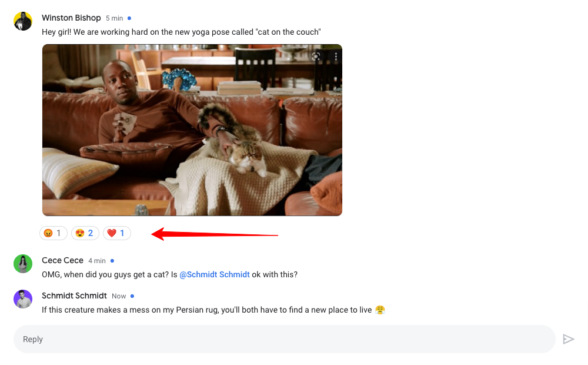This screenshot has height=365, width=588.
Task: Click the 5 min timestamp
Action: click(115, 18)
